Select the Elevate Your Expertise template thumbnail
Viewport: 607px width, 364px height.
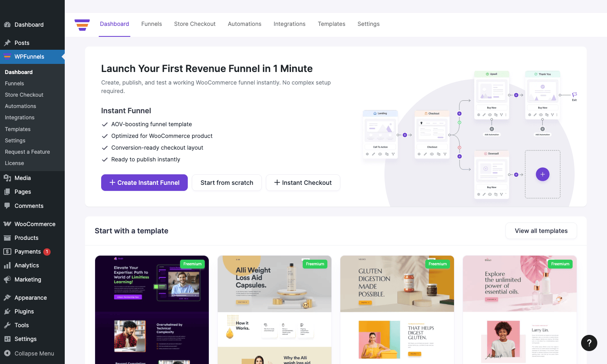click(152, 310)
